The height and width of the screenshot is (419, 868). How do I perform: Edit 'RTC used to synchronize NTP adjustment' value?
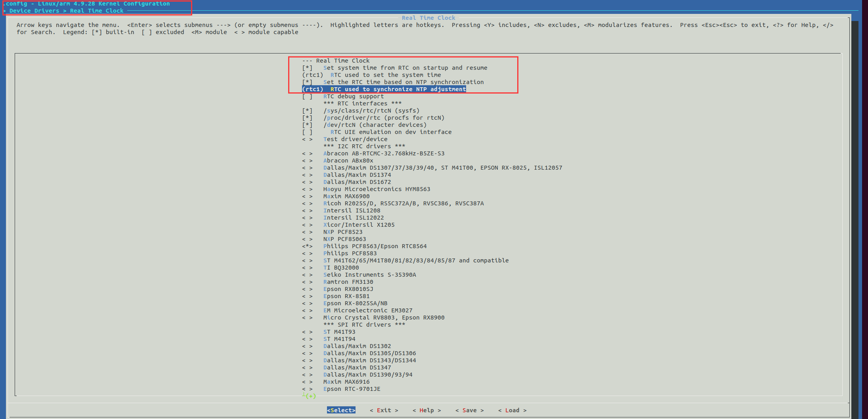coord(384,89)
